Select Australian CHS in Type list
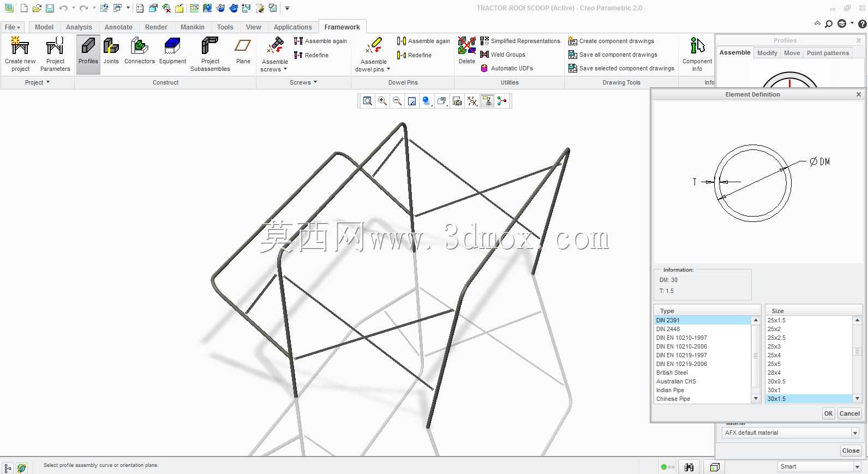This screenshot has height=474, width=868. pyautogui.click(x=703, y=381)
